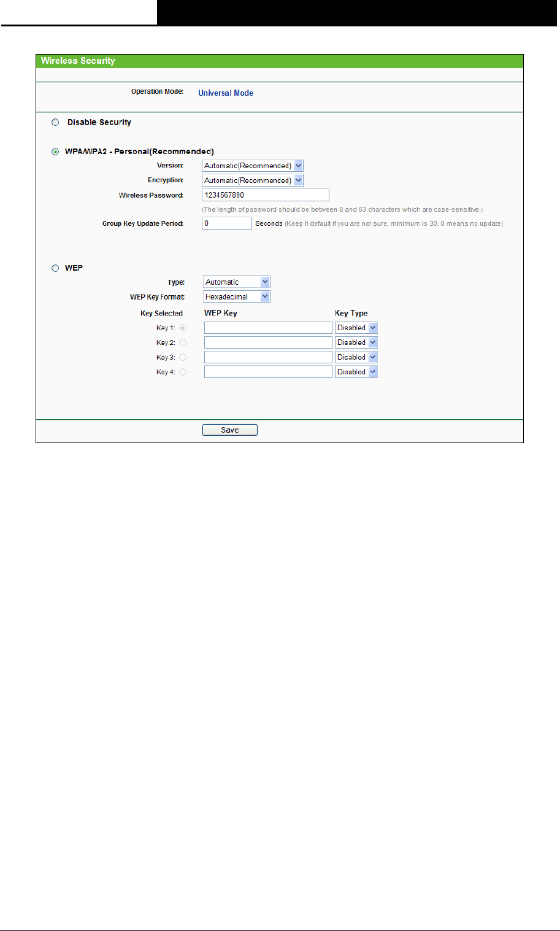Click the Seconds hint next to update period

pyautogui.click(x=379, y=224)
